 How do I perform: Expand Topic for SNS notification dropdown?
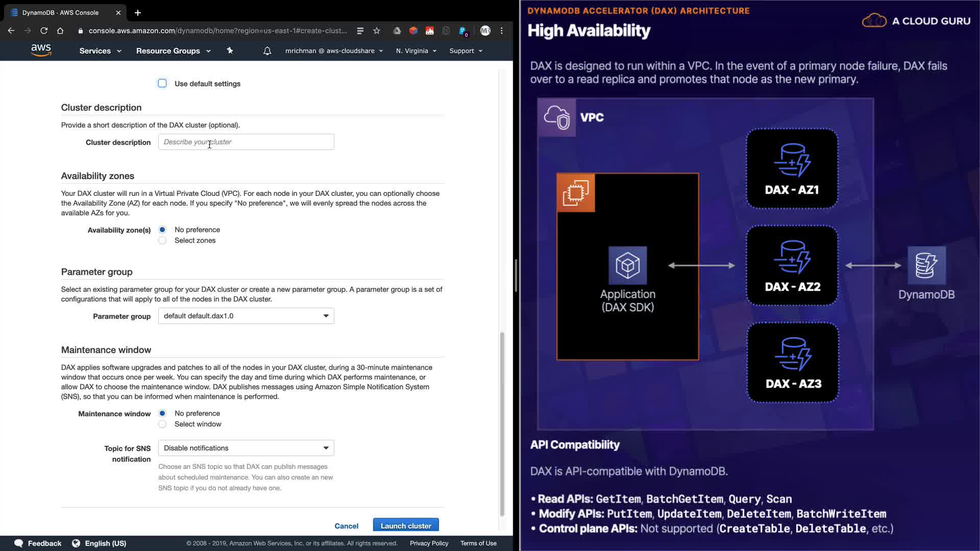[x=246, y=448]
